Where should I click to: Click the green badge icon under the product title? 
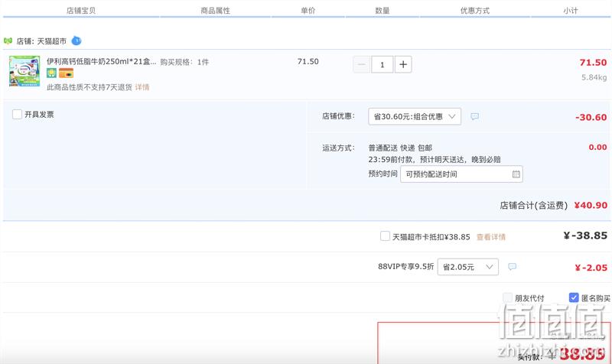tap(51, 73)
